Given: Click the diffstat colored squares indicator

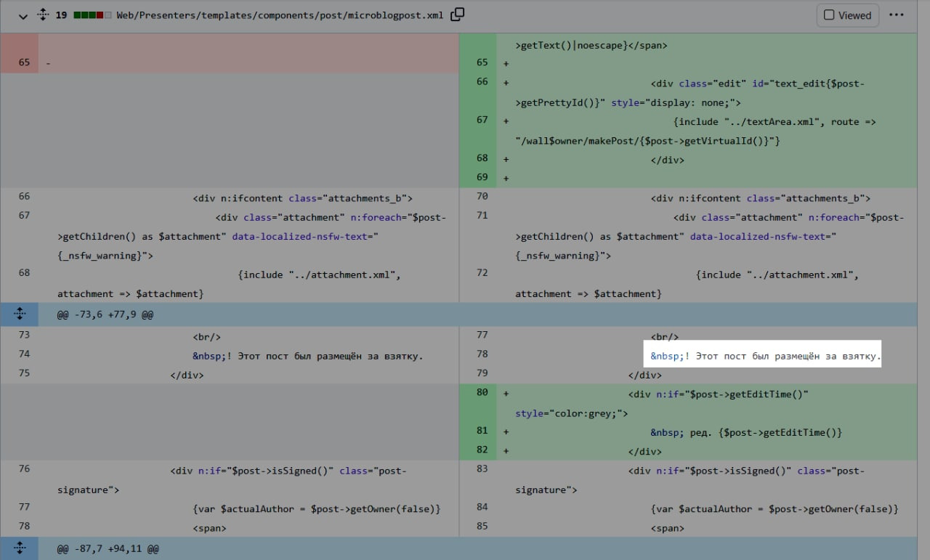Looking at the screenshot, I should coord(92,15).
